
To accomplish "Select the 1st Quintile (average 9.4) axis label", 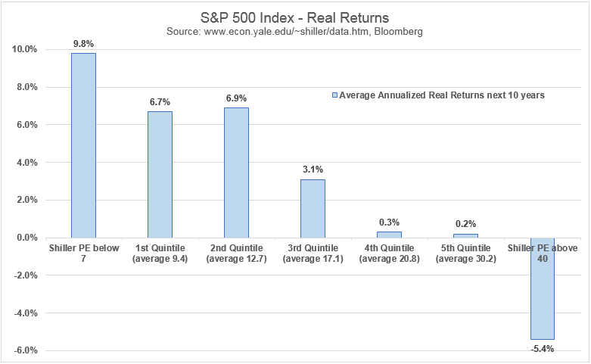I will 160,253.
